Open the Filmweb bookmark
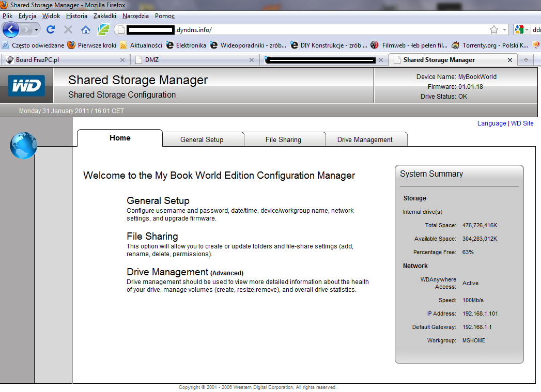 click(x=409, y=45)
